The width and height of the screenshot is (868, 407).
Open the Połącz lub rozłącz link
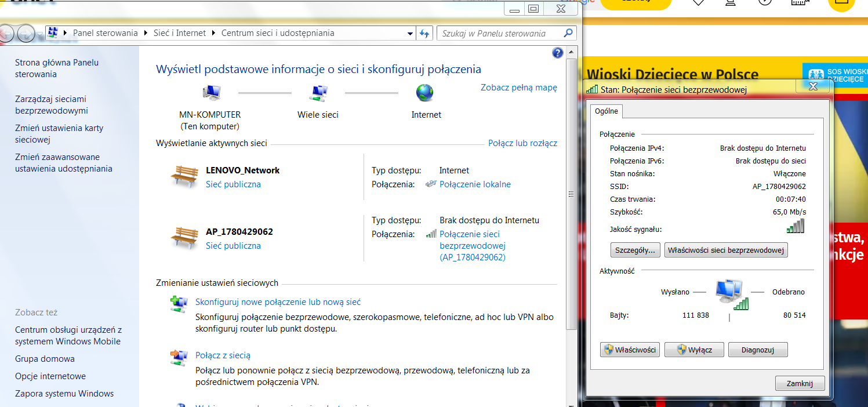point(522,143)
